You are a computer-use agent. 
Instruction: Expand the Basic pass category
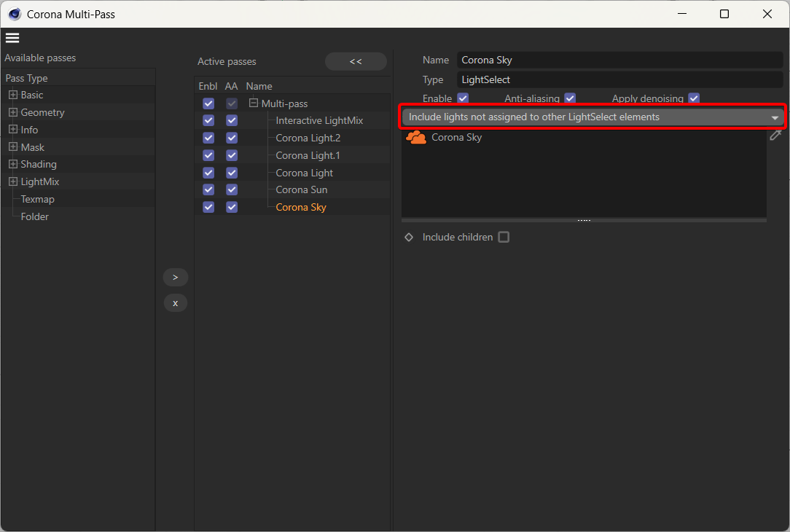(12, 94)
